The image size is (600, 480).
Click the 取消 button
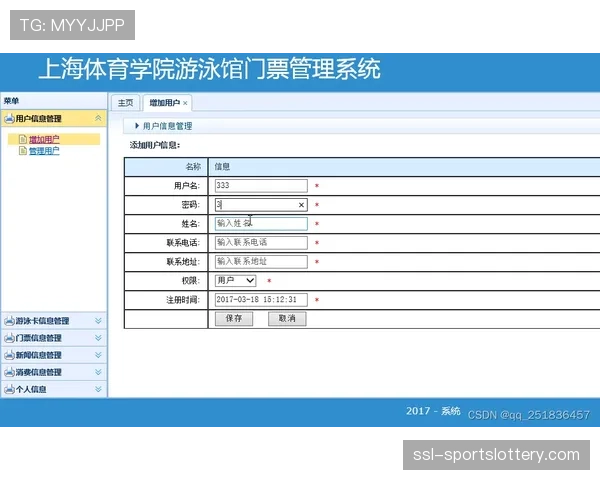tap(287, 319)
